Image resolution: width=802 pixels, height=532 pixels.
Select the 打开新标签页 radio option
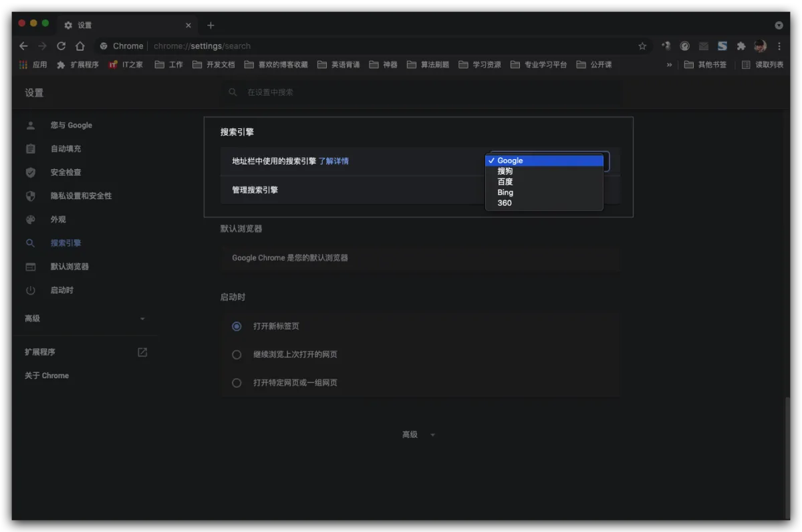click(x=237, y=326)
